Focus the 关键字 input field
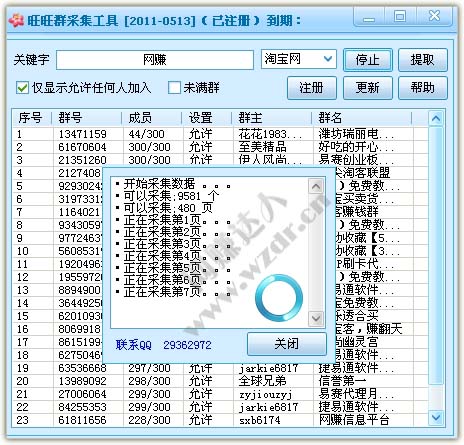 click(155, 60)
